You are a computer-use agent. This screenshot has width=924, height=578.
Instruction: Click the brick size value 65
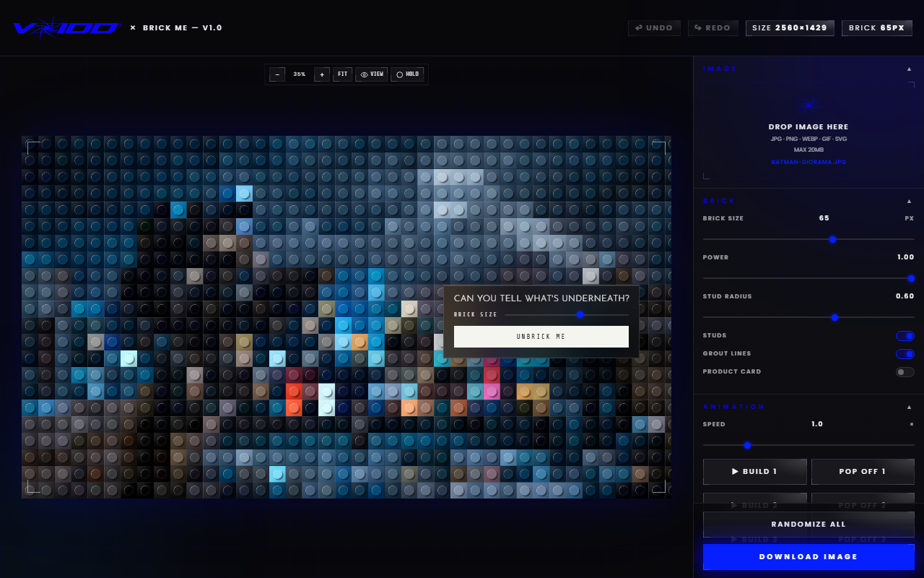pos(824,218)
